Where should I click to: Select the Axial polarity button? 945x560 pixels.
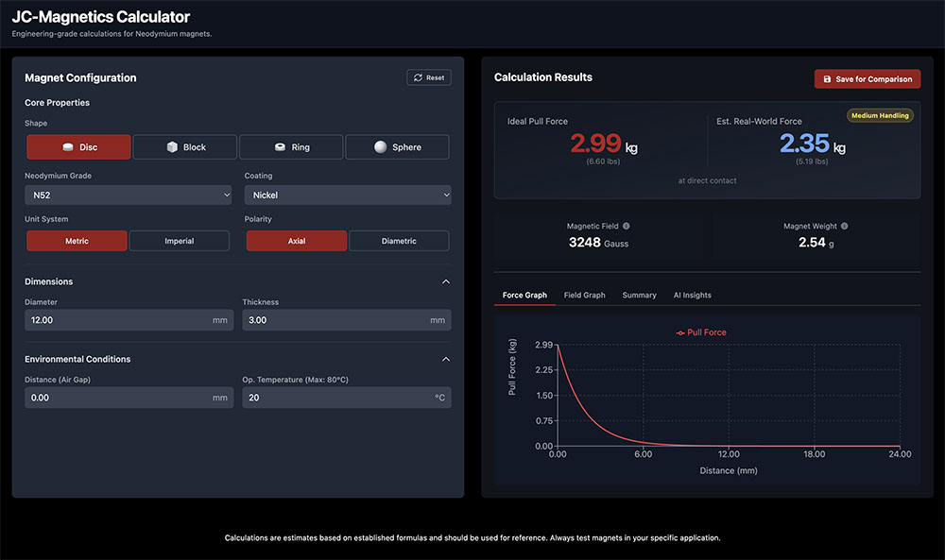coord(297,241)
